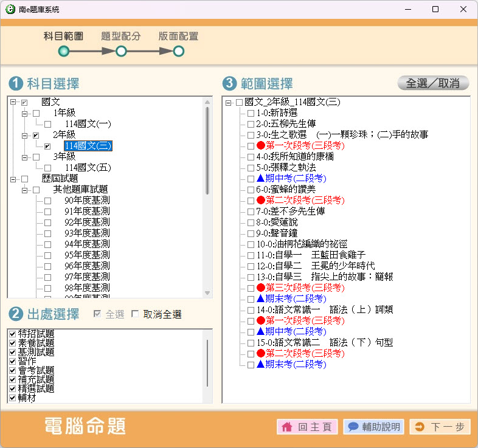Collapse the 其他題庫試題 tree node
Screen dimensions: 478x448
point(24,190)
